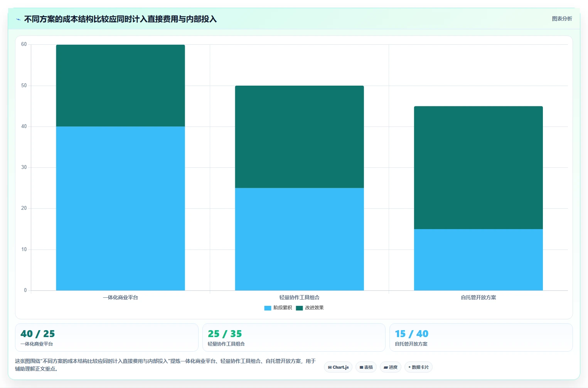This screenshot has height=388, width=588.
Task: Click 轻量协作工具组合 caption under 25 / 35
Action: click(226, 344)
